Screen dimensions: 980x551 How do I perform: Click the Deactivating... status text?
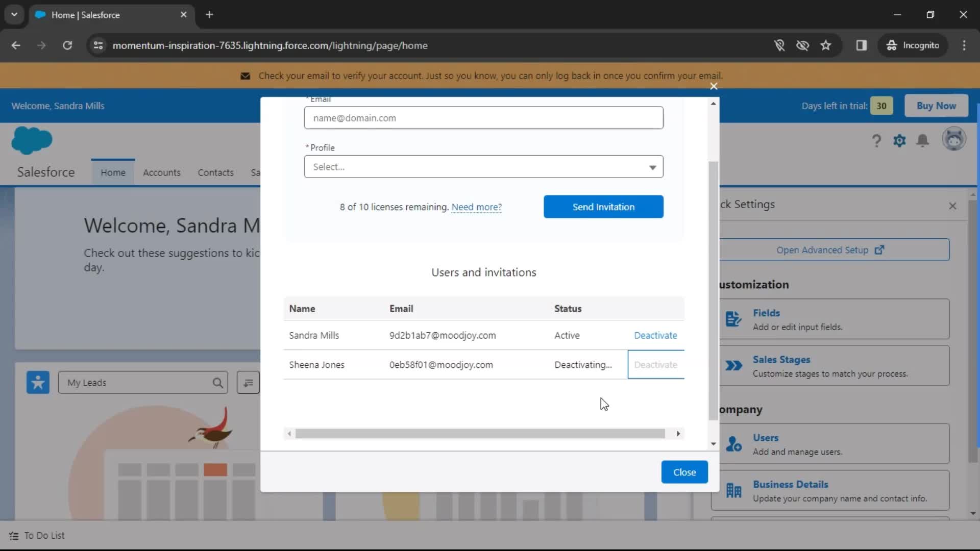click(583, 365)
